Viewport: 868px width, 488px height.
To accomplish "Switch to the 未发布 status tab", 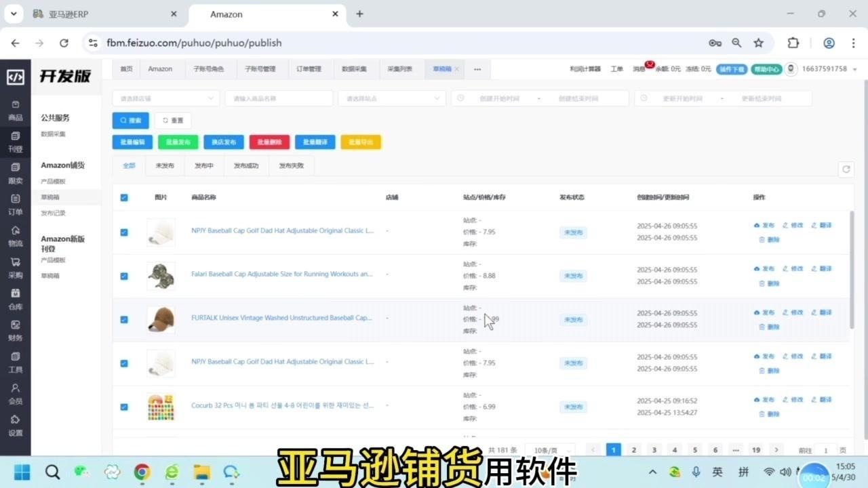I will click(x=165, y=165).
